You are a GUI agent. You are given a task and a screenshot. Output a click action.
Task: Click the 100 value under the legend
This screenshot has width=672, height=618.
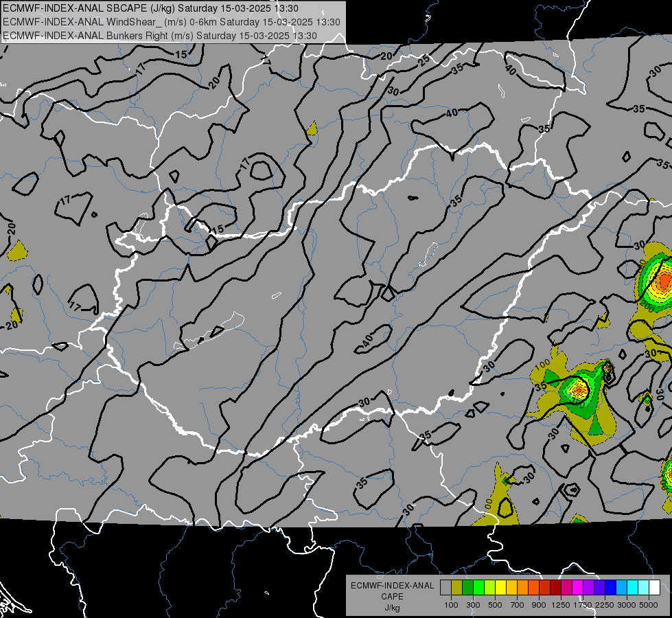point(451,605)
